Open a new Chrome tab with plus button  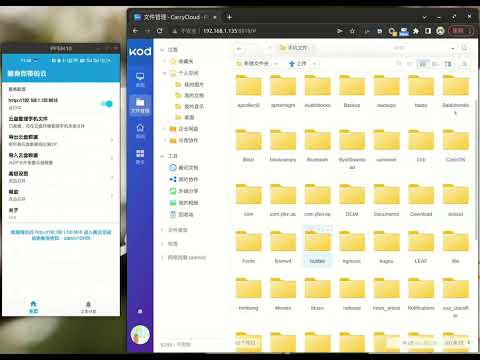(x=229, y=17)
